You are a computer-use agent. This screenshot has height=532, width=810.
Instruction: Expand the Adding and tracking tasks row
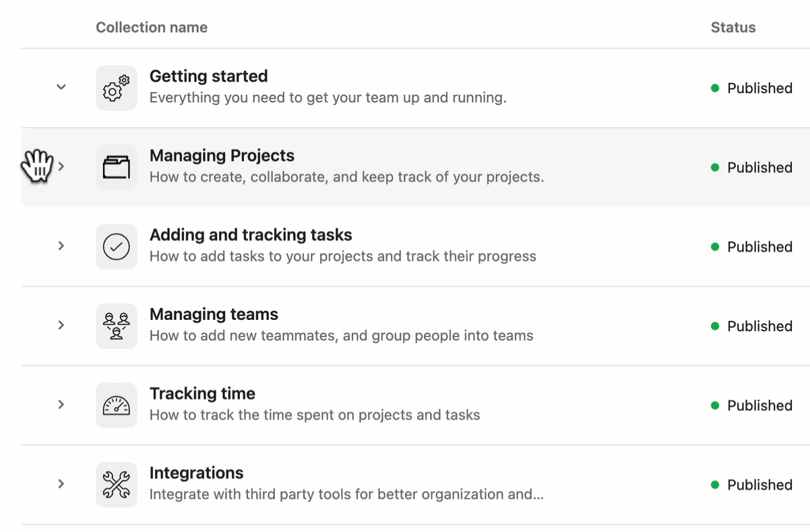[x=61, y=246]
